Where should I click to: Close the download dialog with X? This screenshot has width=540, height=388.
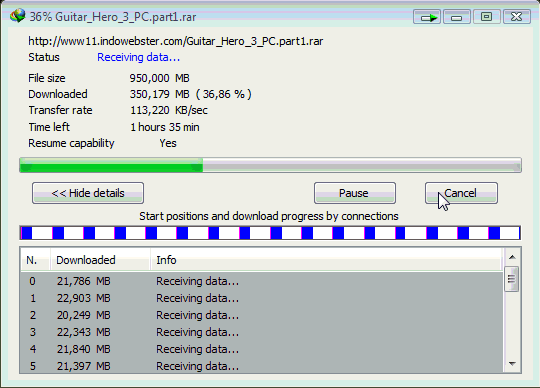click(516, 17)
